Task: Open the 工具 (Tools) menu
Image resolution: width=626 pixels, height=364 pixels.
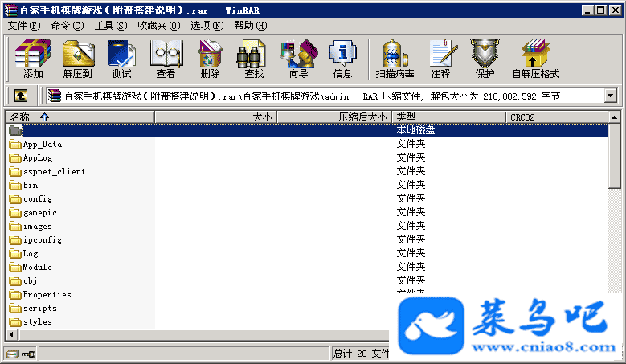Action: pyautogui.click(x=111, y=26)
